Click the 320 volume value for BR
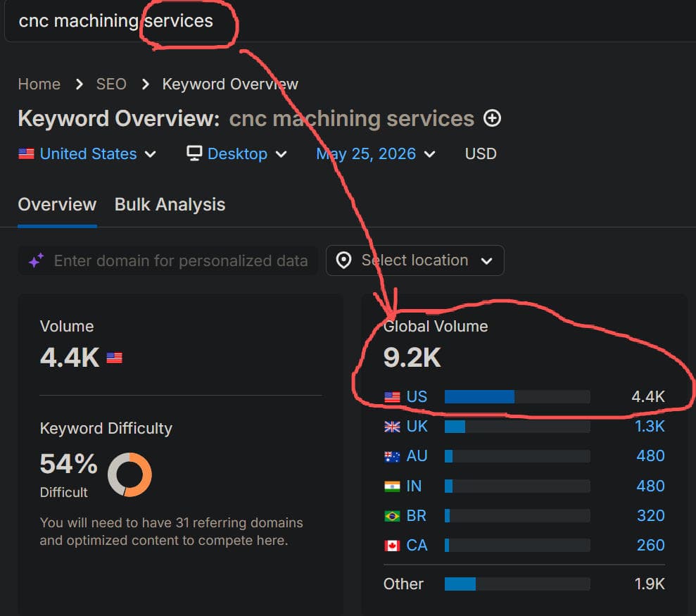 pos(651,516)
